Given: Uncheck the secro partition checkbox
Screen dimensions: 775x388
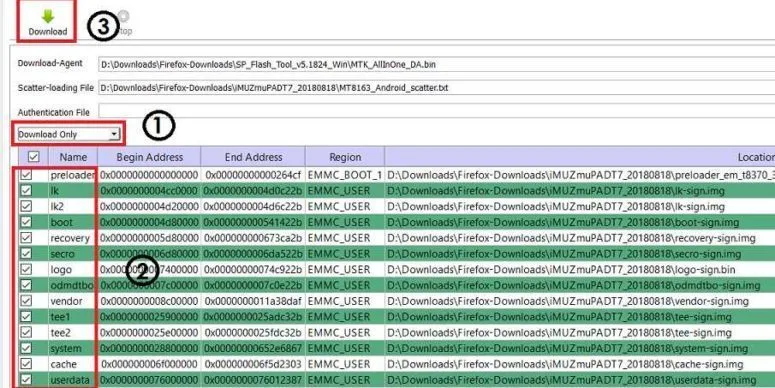Looking at the screenshot, I should [x=26, y=254].
